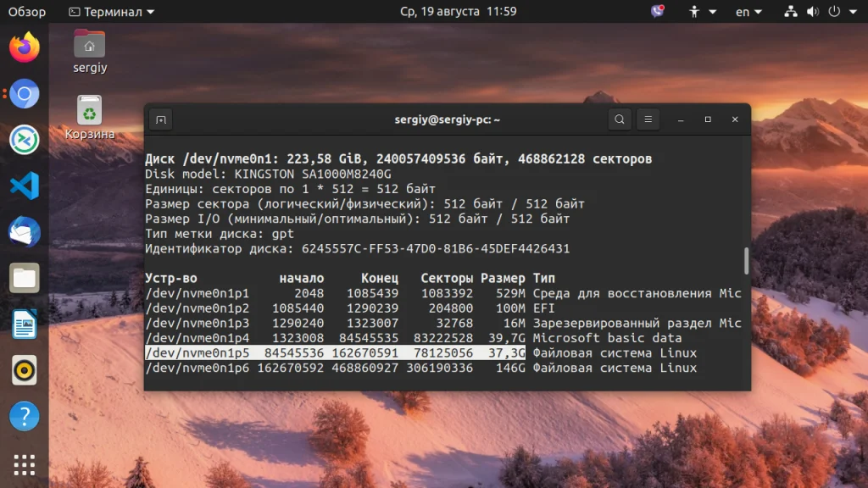The width and height of the screenshot is (868, 488).
Task: Click new tab button in terminal
Action: pyautogui.click(x=161, y=119)
